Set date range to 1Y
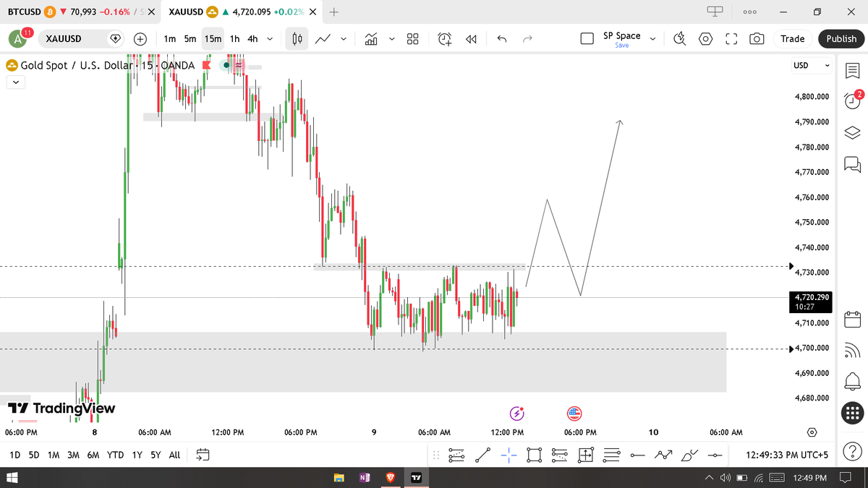This screenshot has height=488, width=868. 137,455
